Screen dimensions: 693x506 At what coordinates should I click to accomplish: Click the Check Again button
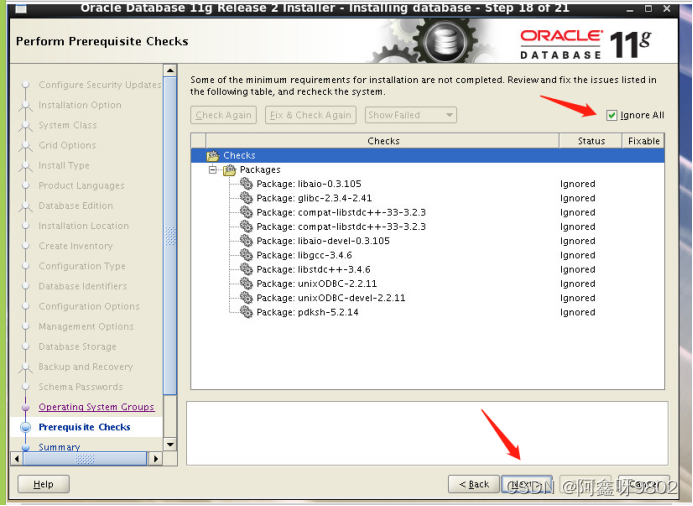coord(224,115)
